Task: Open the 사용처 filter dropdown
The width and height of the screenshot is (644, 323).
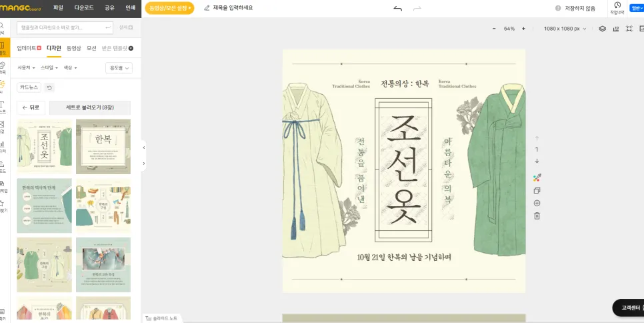Action: tap(26, 68)
